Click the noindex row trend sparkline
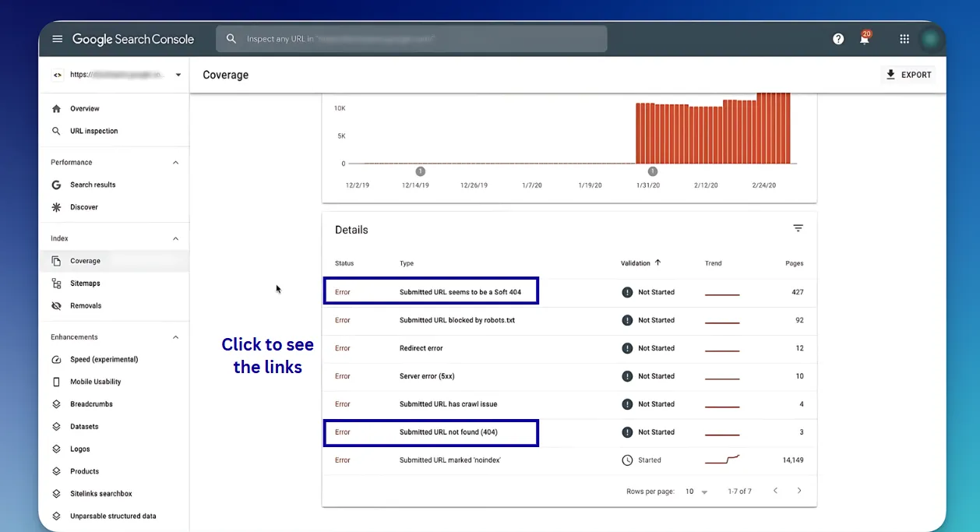This screenshot has width=980, height=532. coord(722,460)
